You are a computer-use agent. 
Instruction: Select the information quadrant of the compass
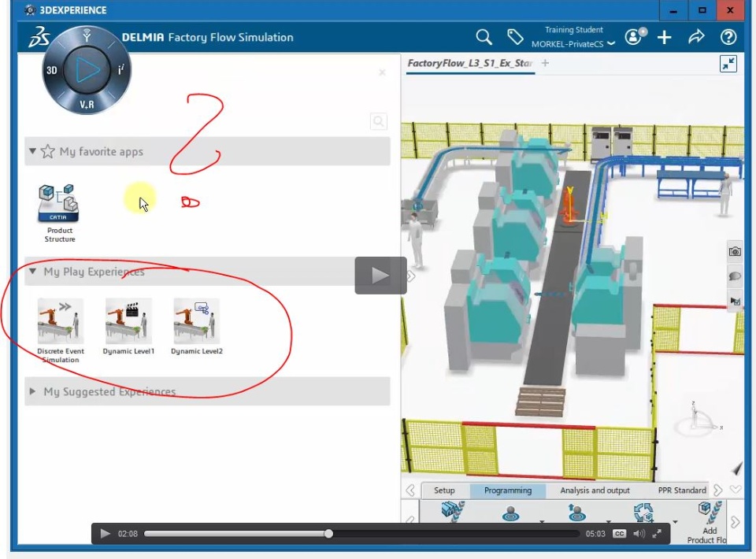[120, 70]
